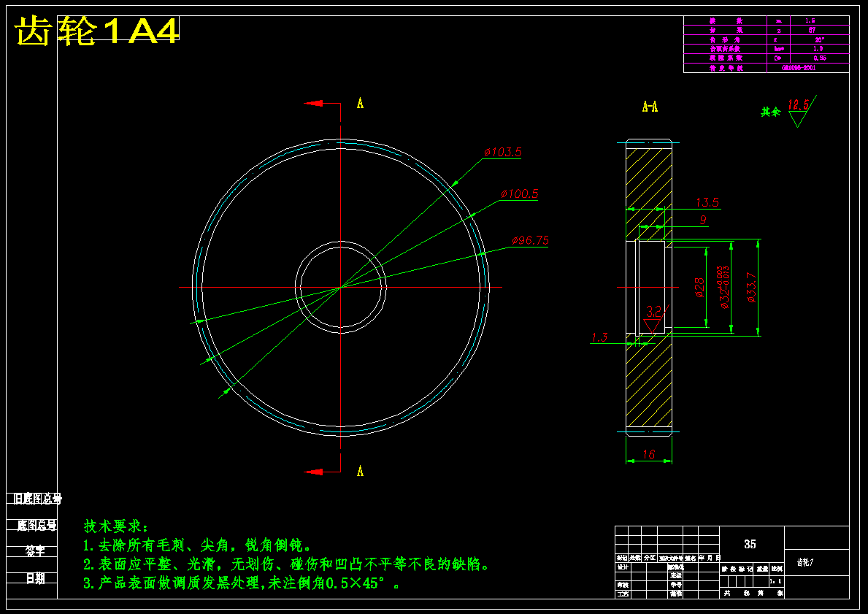This screenshot has width=868, height=614.
Task: Click the green 其余 label
Action: (x=770, y=112)
